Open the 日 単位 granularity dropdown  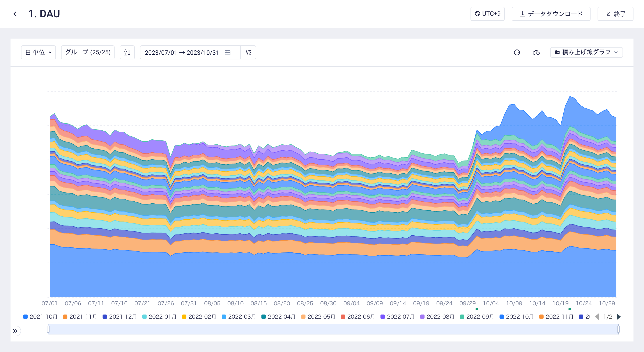tap(38, 52)
